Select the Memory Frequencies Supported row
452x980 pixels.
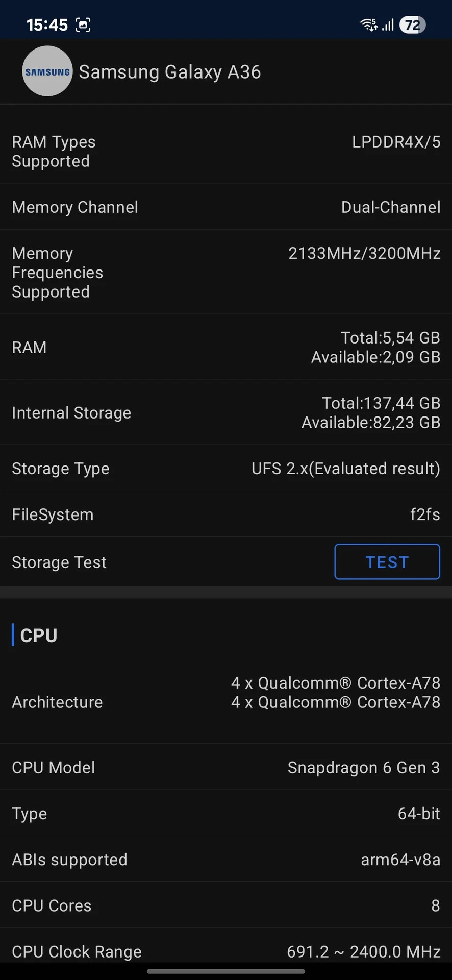(226, 273)
